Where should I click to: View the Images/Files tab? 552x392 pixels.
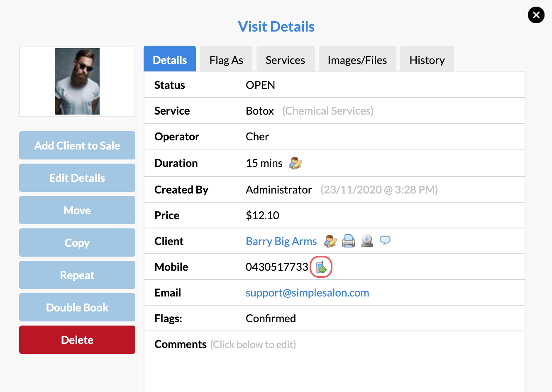[x=357, y=59]
